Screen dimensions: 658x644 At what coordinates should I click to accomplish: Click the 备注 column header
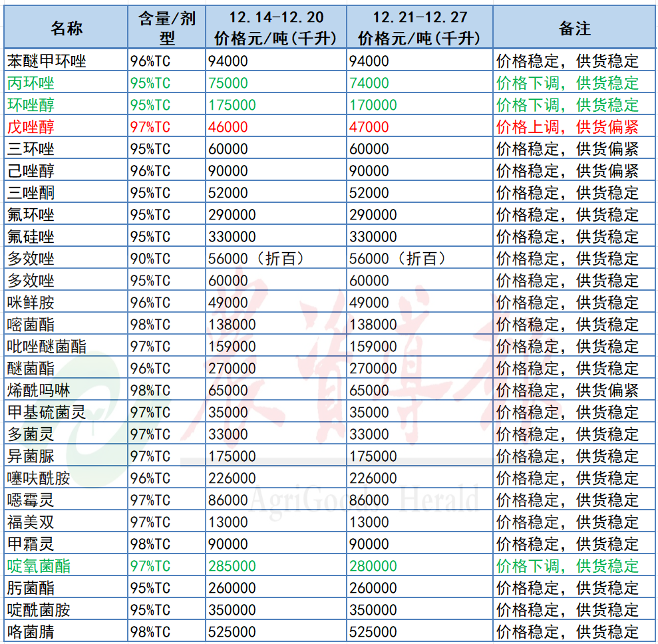point(574,28)
